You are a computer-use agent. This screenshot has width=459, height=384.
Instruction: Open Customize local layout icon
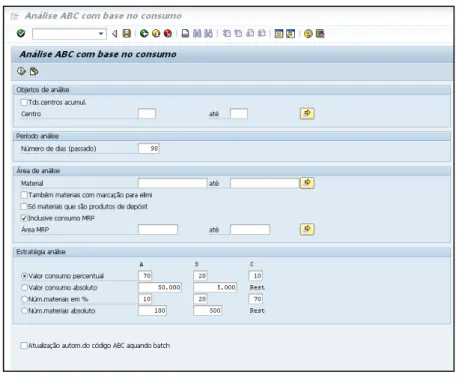(x=320, y=34)
